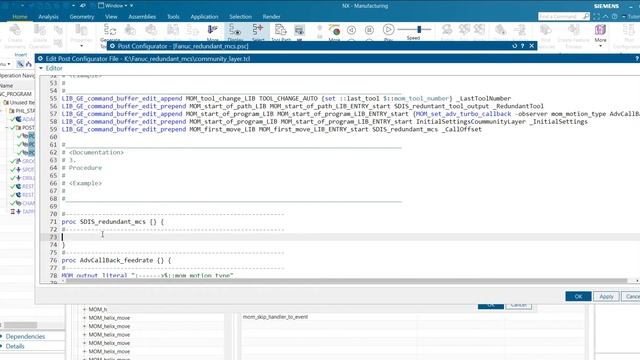Click the Play animation button
This screenshot has width=640, height=360.
tap(388, 30)
